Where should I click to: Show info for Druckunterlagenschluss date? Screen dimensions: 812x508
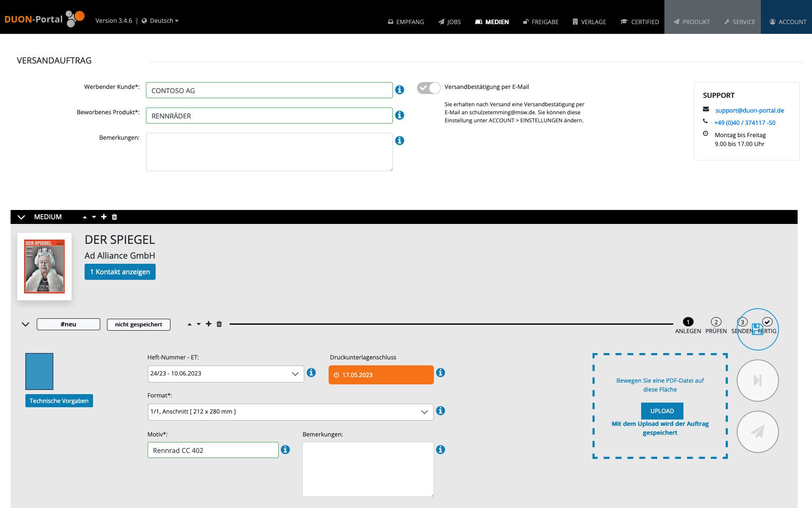point(441,373)
